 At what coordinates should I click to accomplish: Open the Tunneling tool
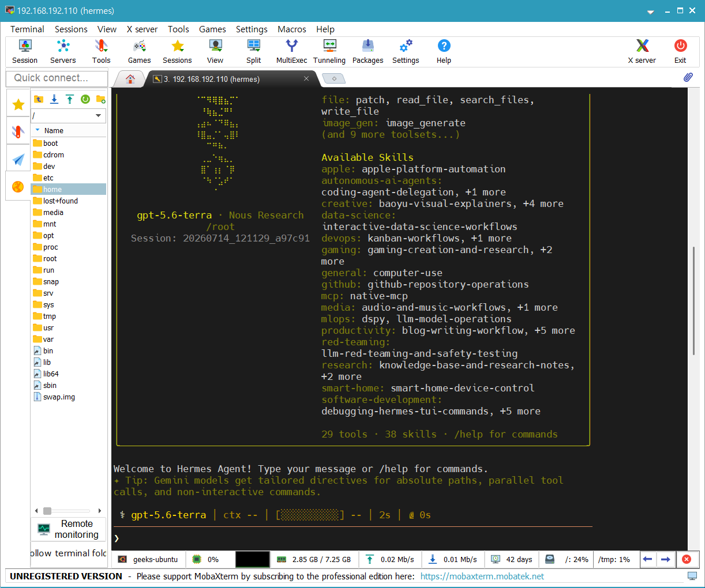pos(329,51)
